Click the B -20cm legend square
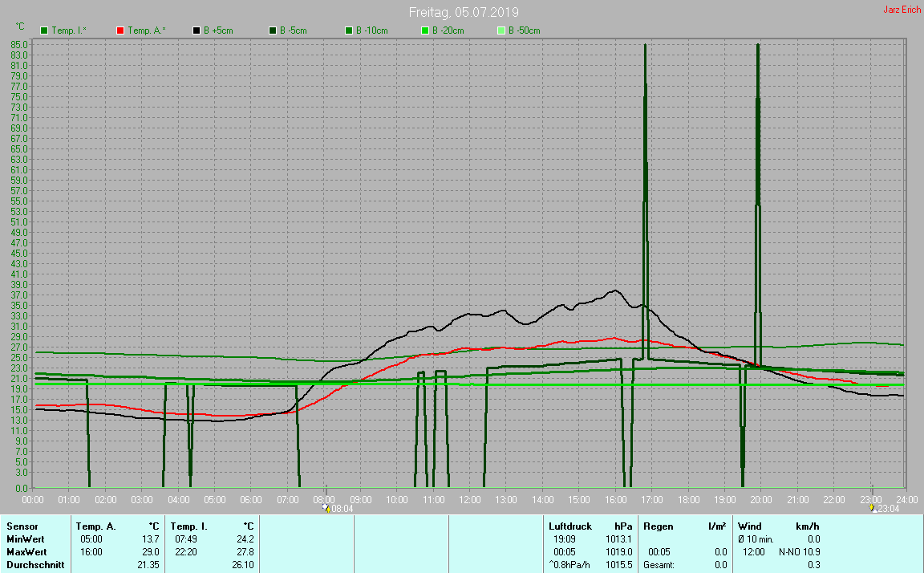The width and height of the screenshot is (924, 573). (x=425, y=30)
